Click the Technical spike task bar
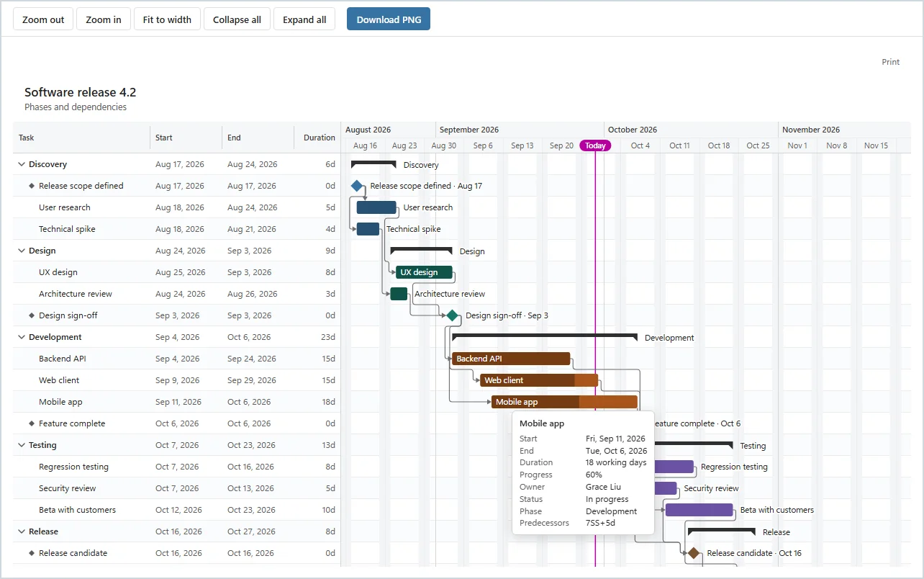Image resolution: width=924 pixels, height=579 pixels. pyautogui.click(x=368, y=229)
